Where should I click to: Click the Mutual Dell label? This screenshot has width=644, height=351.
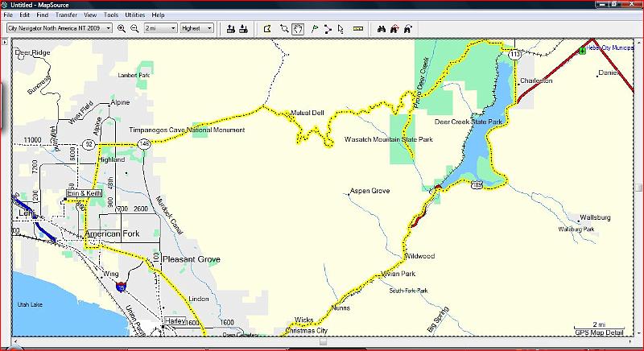(308, 113)
